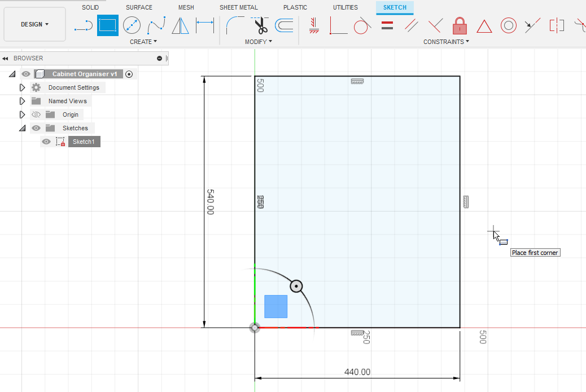Select the Line tool icon
The image size is (586, 392).
84,25
